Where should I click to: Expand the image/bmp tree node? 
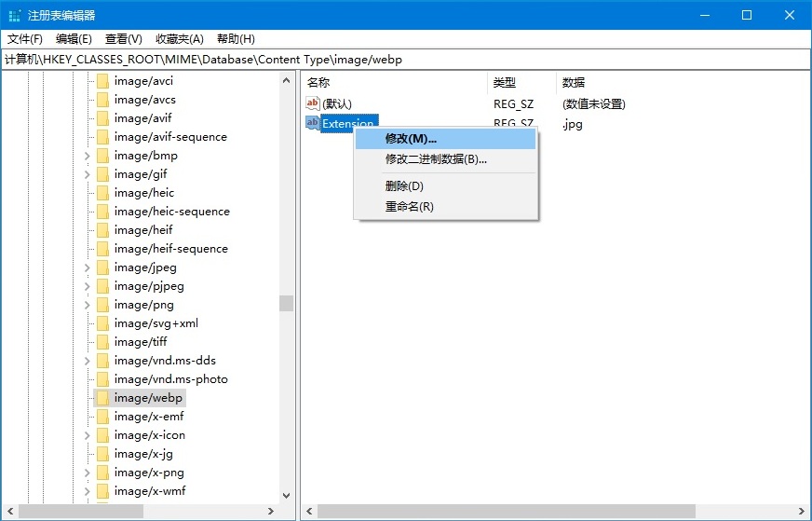87,156
